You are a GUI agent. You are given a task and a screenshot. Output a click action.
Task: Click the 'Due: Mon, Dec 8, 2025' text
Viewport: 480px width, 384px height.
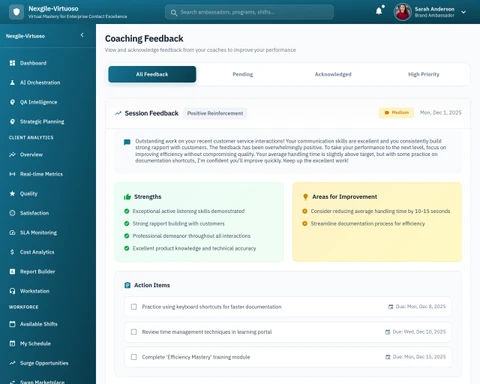click(421, 307)
